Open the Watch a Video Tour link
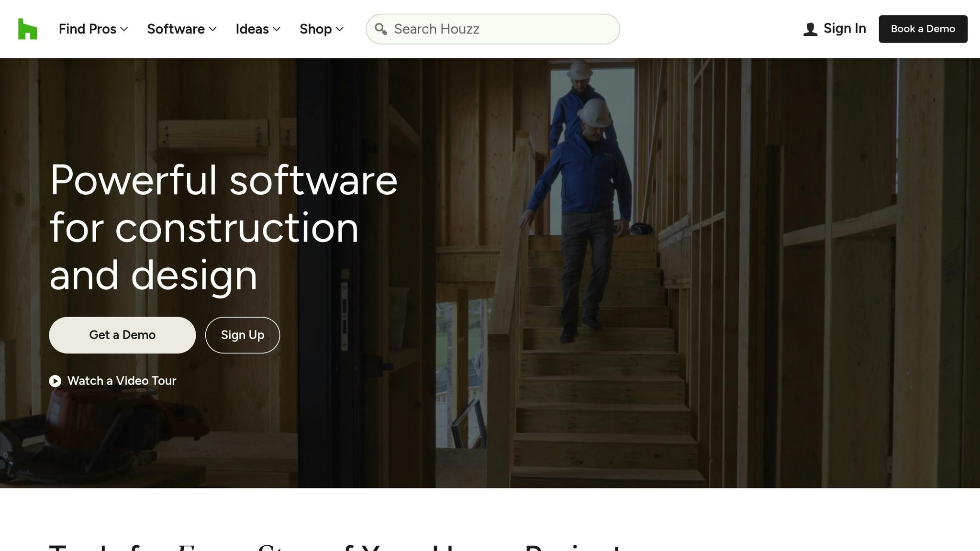Image resolution: width=980 pixels, height=551 pixels. (x=122, y=381)
